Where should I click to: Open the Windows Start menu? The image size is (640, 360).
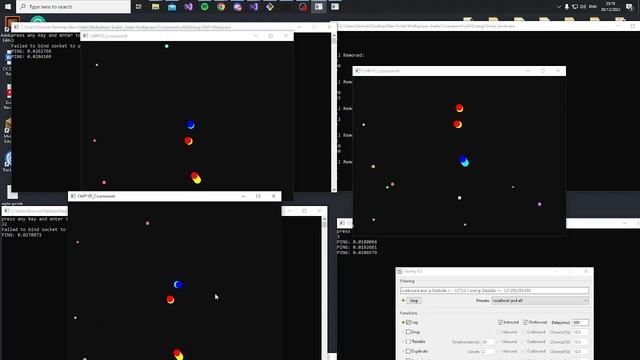(8, 7)
